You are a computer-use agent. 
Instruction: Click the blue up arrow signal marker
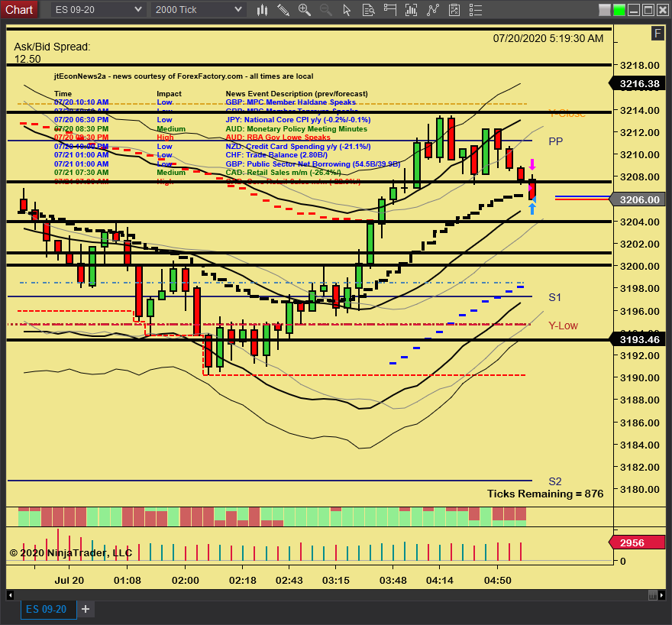531,209
